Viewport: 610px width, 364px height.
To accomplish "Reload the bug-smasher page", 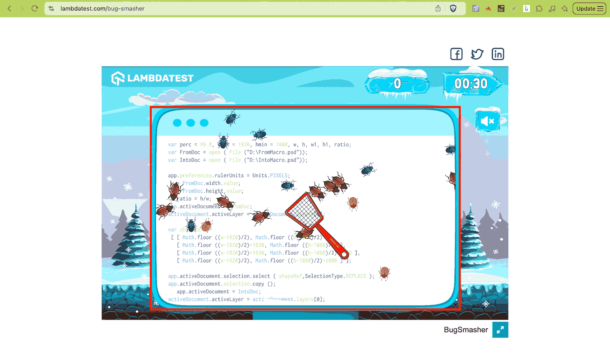I will [x=35, y=8].
